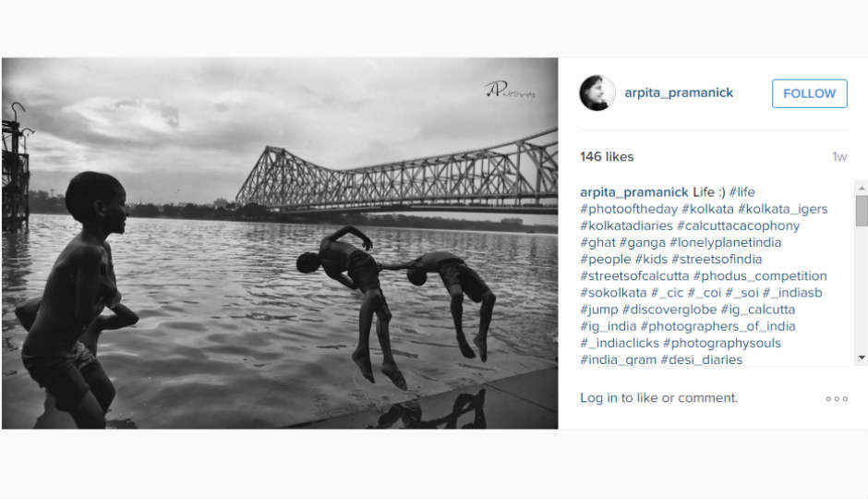Click the photographer watermark on photo

[x=510, y=90]
